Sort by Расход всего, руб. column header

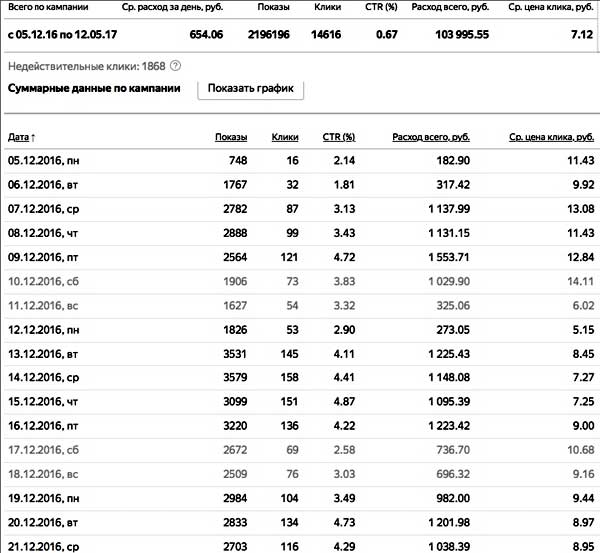click(x=431, y=137)
